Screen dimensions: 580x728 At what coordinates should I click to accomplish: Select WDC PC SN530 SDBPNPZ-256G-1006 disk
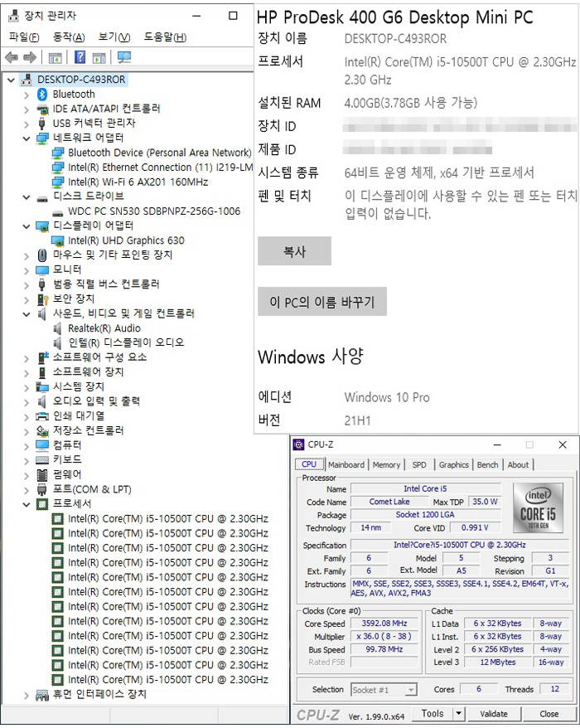point(154,211)
